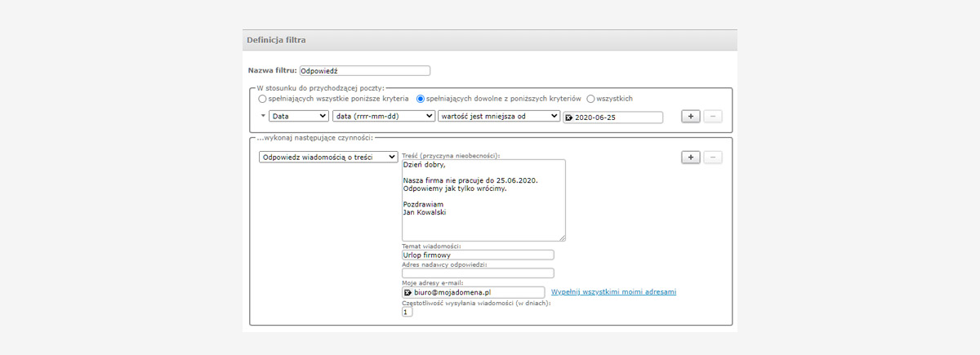This screenshot has width=980, height=355.
Task: Click the icon before biuro@mojadomena.pl
Action: [x=408, y=292]
